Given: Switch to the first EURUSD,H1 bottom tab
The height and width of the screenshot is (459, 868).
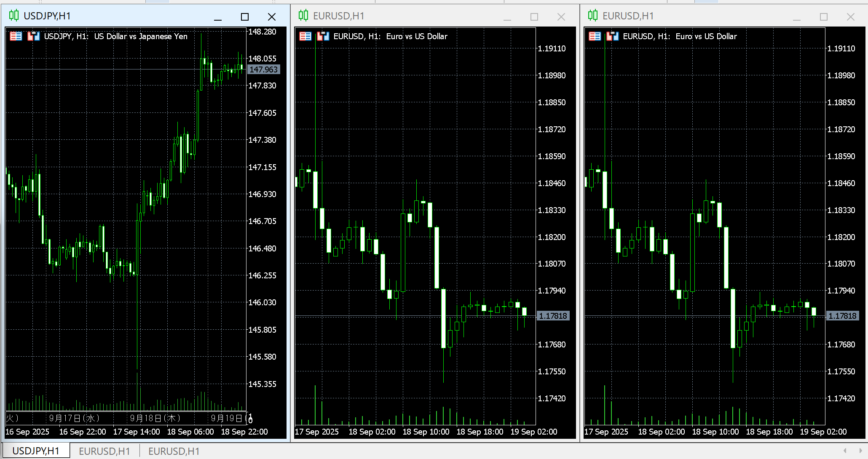Looking at the screenshot, I should [104, 451].
